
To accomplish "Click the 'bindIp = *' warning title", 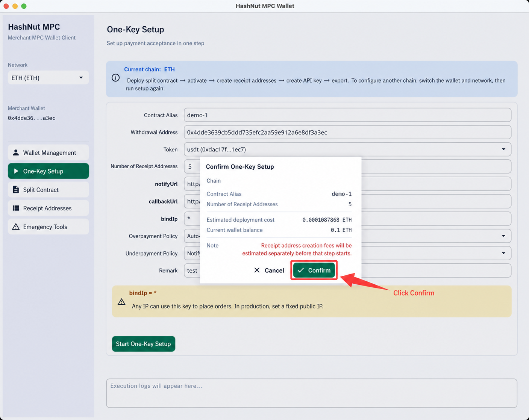I will (143, 293).
